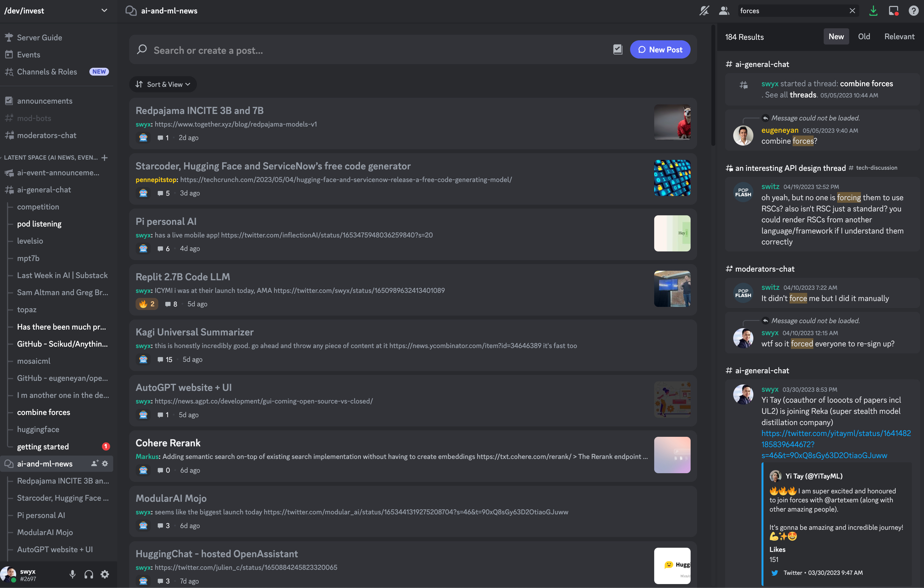Click the screen/monitor icon in top bar

[894, 10]
